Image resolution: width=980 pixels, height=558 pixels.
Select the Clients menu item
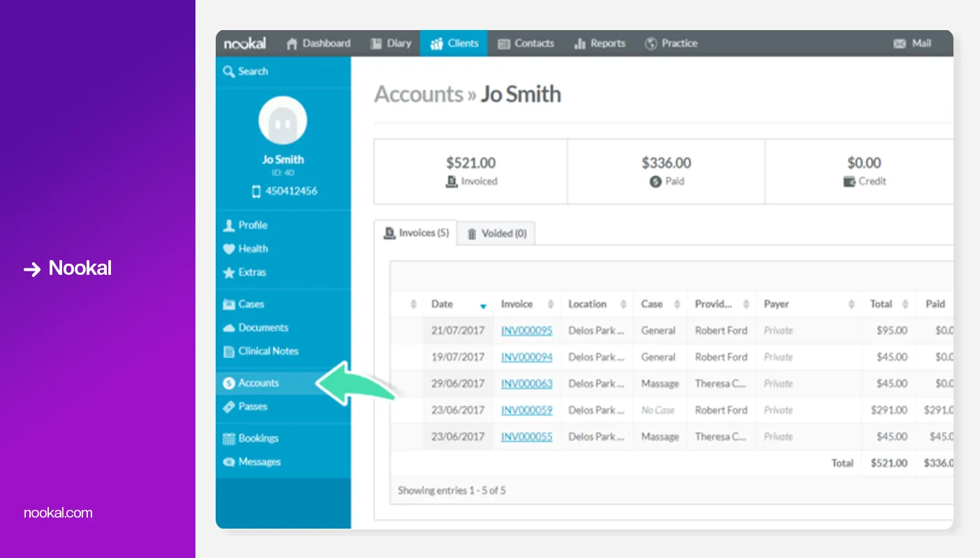tap(454, 43)
